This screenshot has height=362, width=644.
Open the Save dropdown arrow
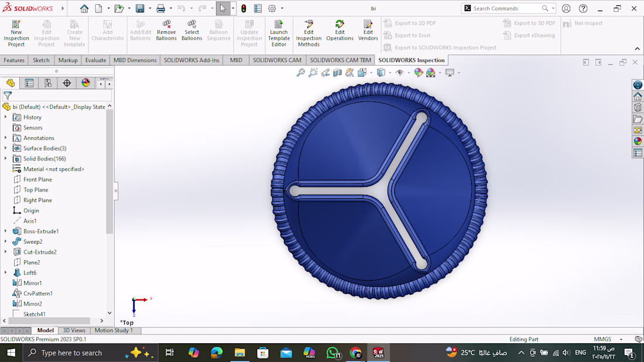pos(150,8)
